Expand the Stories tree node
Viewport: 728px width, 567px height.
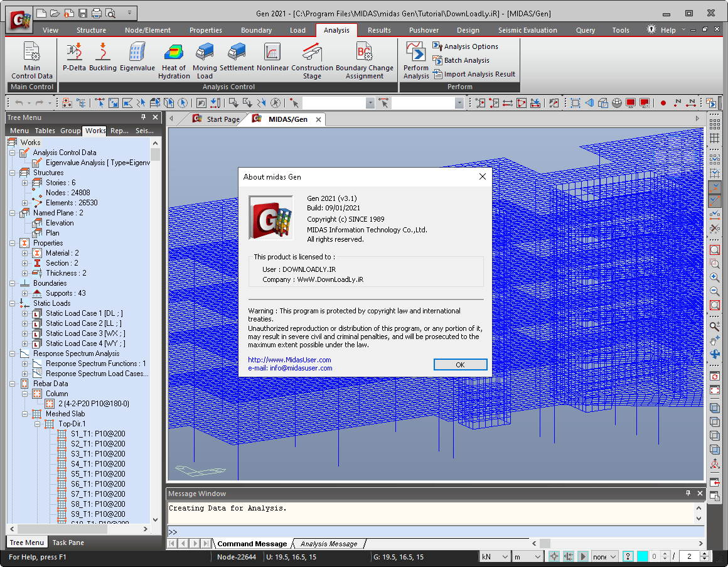pos(25,183)
